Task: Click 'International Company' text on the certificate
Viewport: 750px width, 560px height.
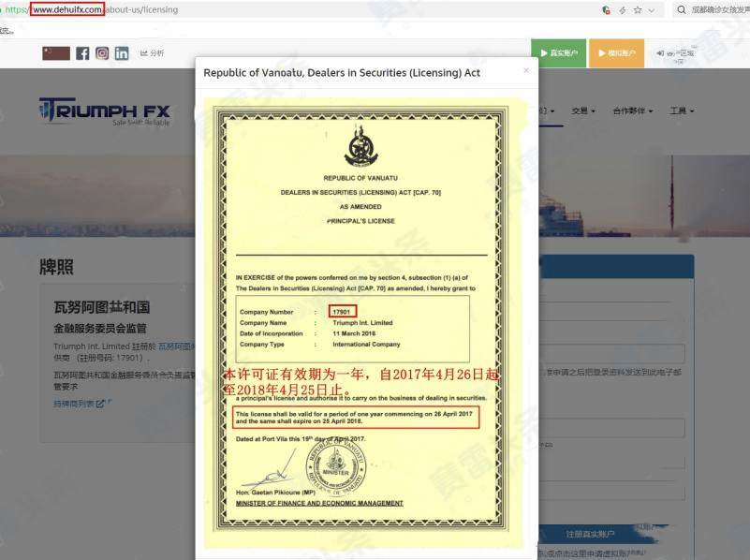Action: (x=366, y=345)
